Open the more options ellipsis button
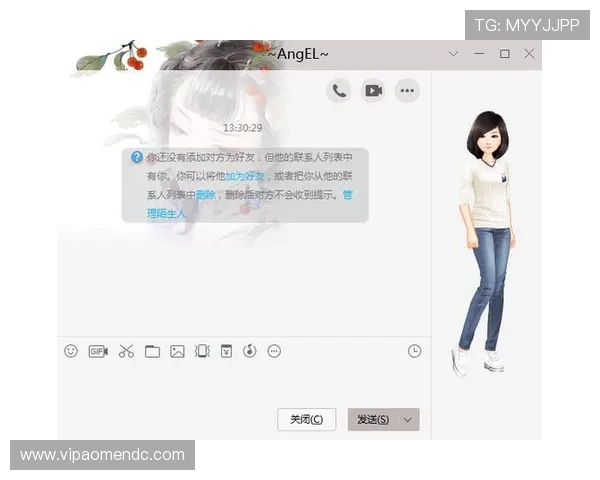 [x=407, y=91]
